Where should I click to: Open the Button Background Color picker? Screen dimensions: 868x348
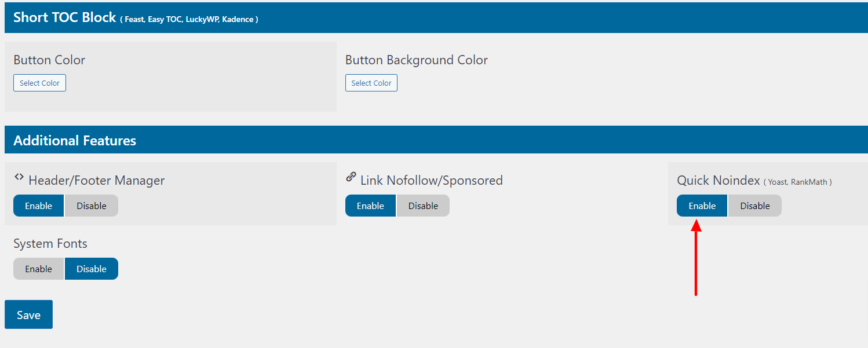(371, 82)
